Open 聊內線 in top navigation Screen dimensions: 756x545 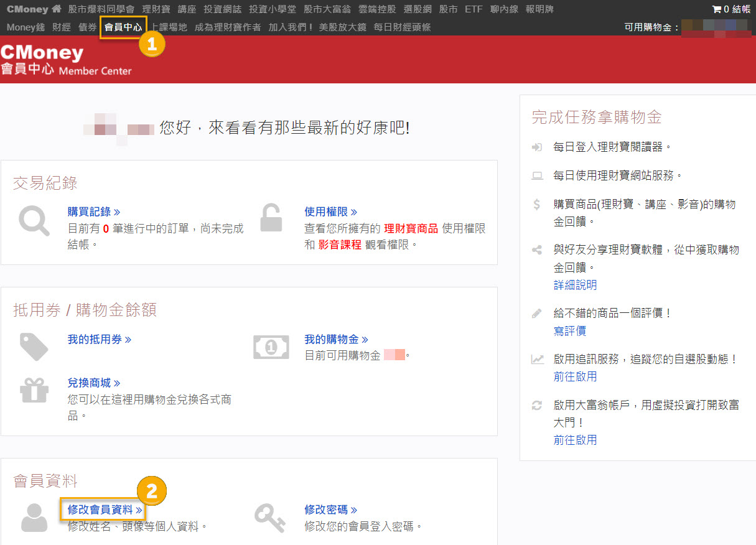coord(504,9)
